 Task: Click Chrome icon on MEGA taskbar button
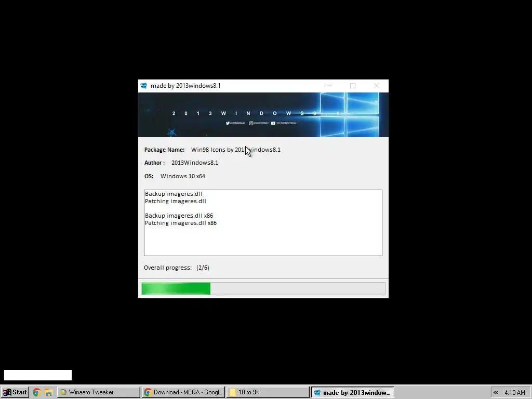[148, 392]
